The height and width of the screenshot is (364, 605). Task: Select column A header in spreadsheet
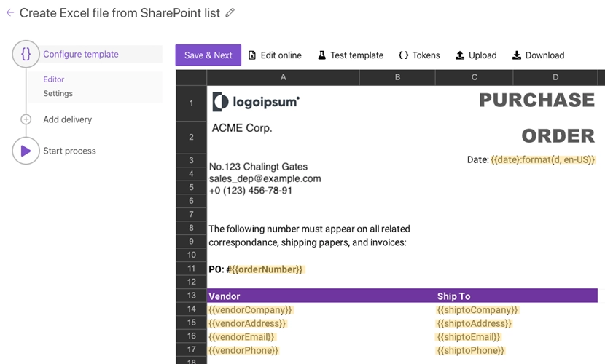[283, 77]
